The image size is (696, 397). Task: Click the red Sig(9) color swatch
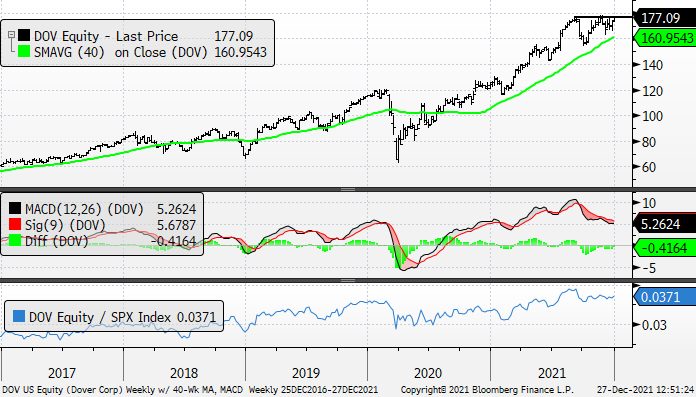[x=15, y=224]
